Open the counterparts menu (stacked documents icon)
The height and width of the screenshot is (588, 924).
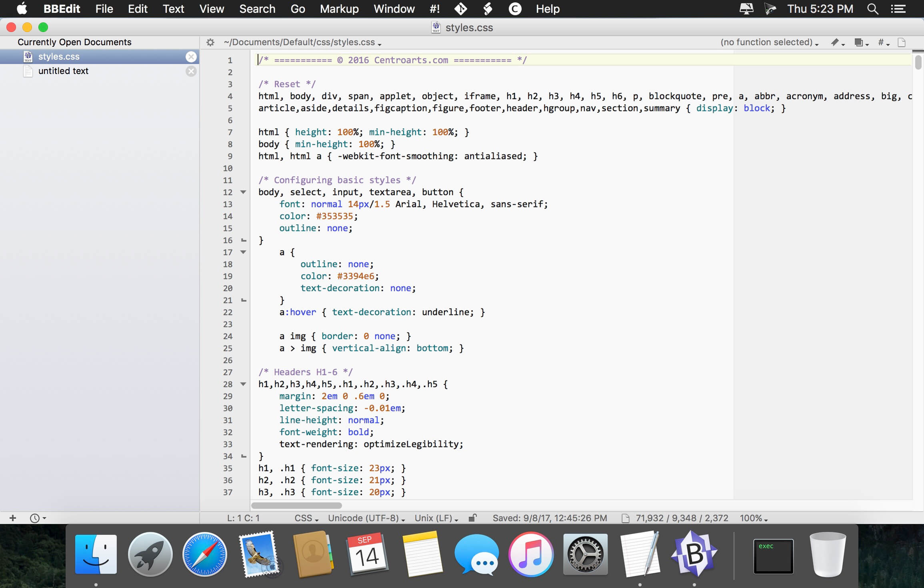[859, 42]
